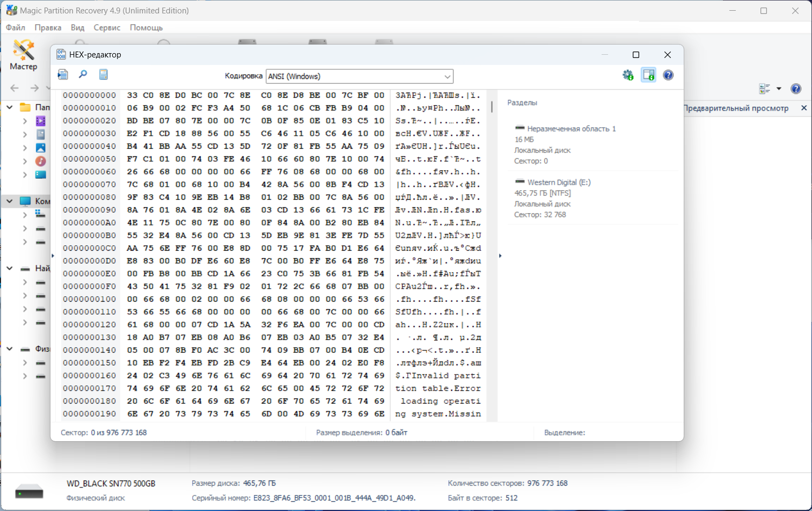
Task: Click the HEX-редактор title icon
Action: (x=61, y=55)
